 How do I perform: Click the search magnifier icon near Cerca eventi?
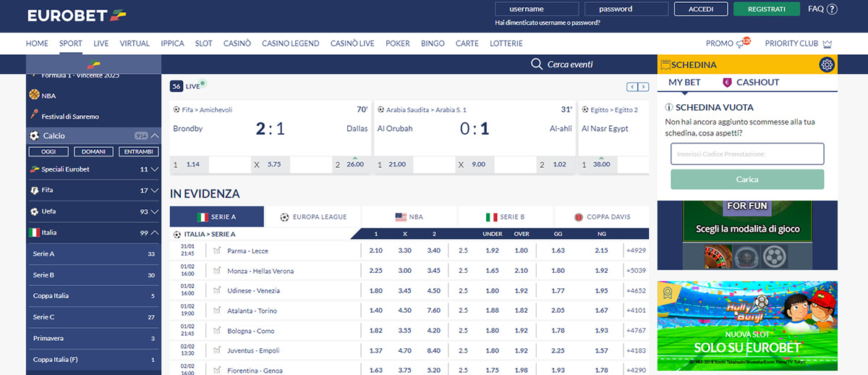pyautogui.click(x=537, y=64)
